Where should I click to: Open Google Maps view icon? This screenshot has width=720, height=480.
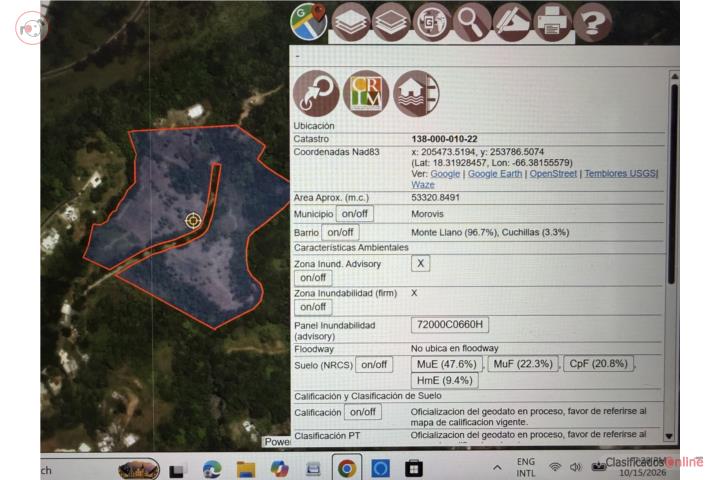(x=309, y=22)
